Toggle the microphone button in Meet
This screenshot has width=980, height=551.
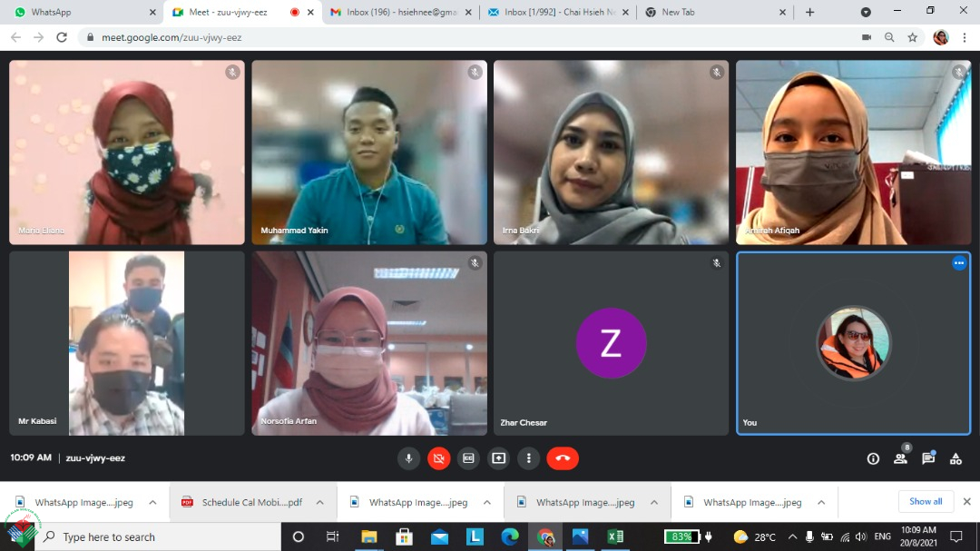click(x=408, y=458)
